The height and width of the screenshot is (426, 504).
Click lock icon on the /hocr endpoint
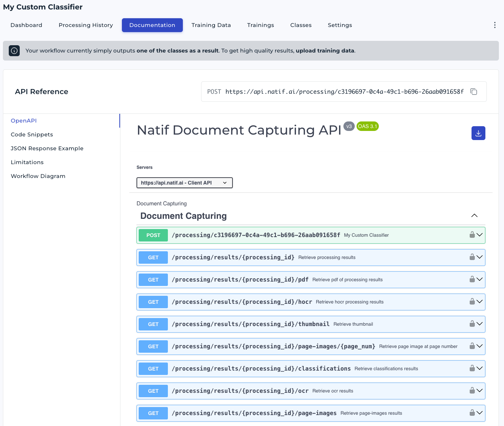[472, 302]
